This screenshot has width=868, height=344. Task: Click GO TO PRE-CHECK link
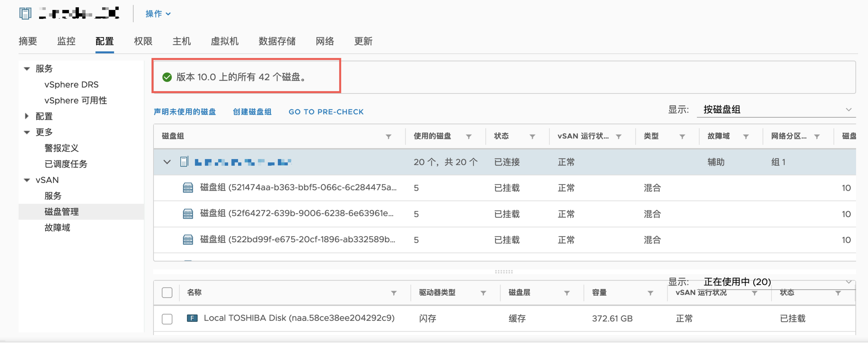[326, 112]
